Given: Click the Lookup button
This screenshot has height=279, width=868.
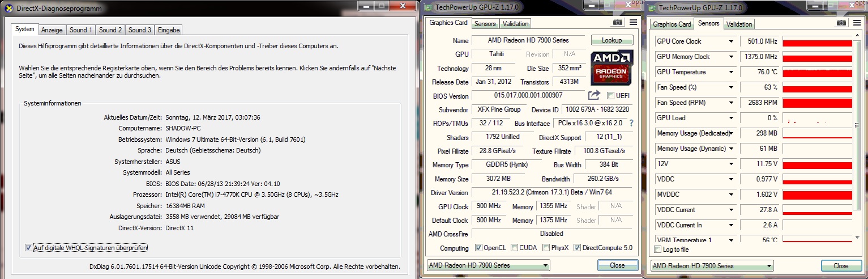Looking at the screenshot, I should [x=612, y=40].
